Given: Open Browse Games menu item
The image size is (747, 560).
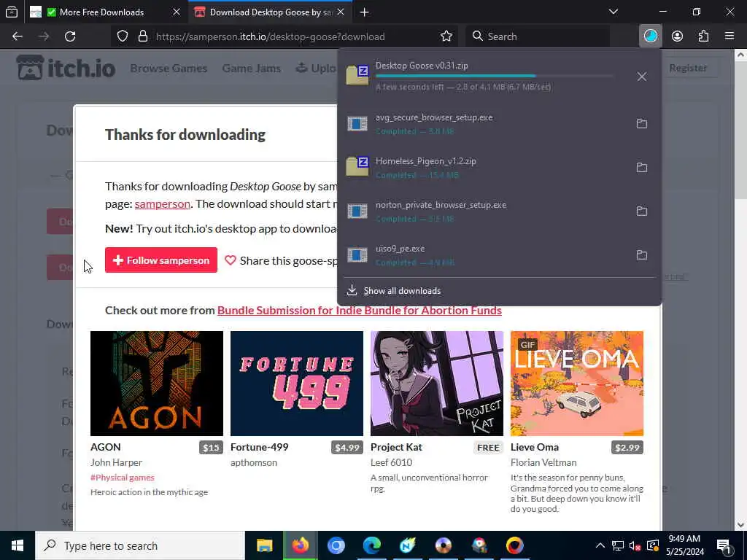Looking at the screenshot, I should [x=169, y=68].
